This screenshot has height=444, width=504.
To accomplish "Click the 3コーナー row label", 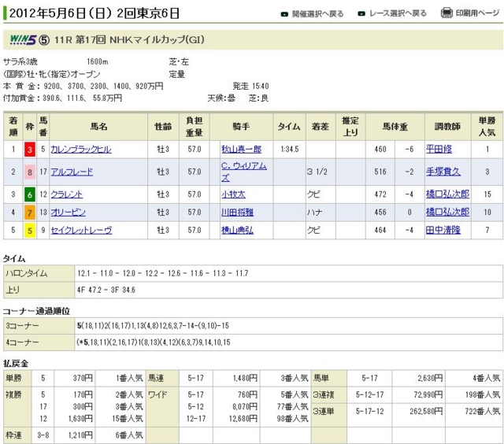I will pyautogui.click(x=39, y=326).
